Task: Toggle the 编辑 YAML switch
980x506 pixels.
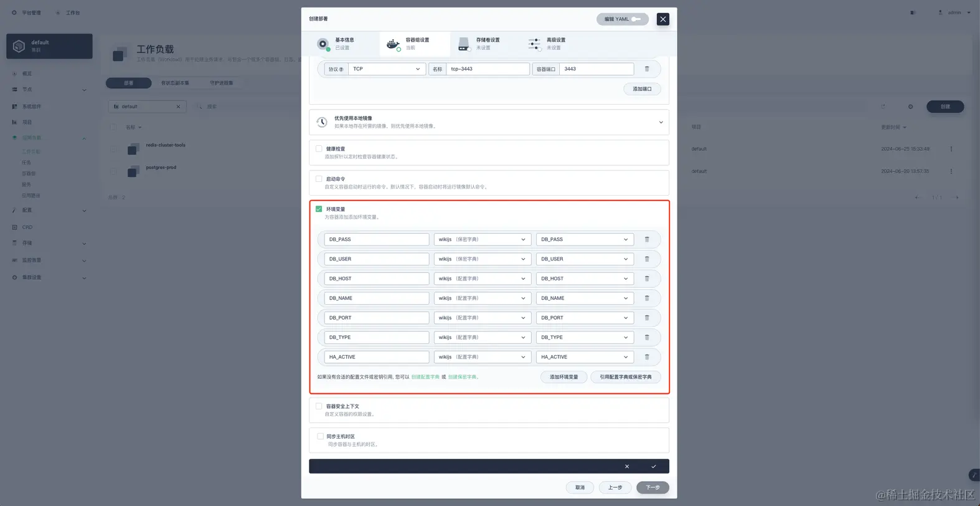Action: (x=636, y=19)
